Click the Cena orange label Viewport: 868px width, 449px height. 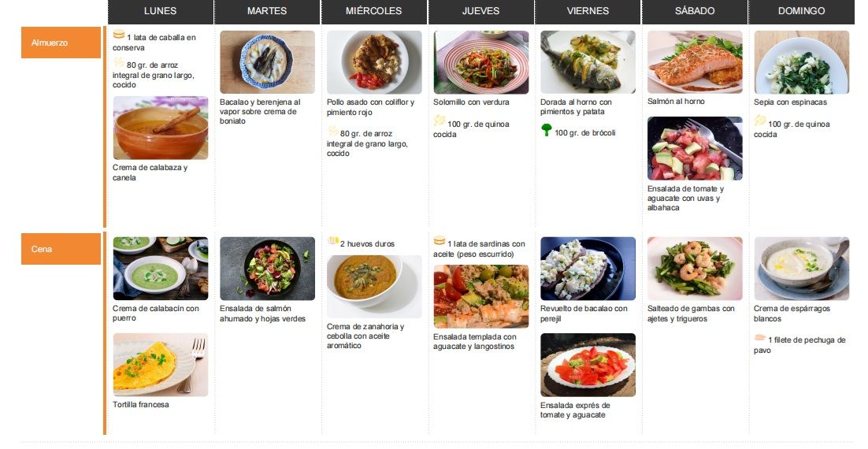[x=61, y=249]
